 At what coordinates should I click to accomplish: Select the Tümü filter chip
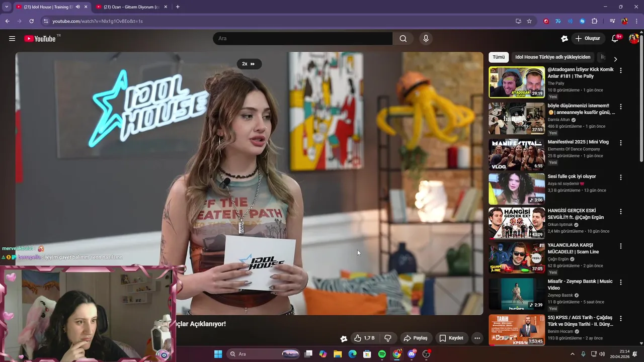[x=499, y=57]
